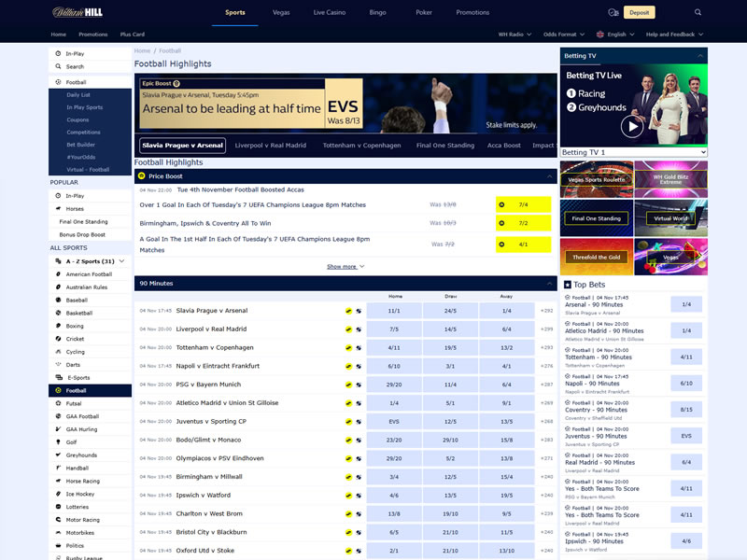747x560 pixels.
Task: Click football stats icon for Slavia Prague v Arsenal
Action: [x=358, y=311]
